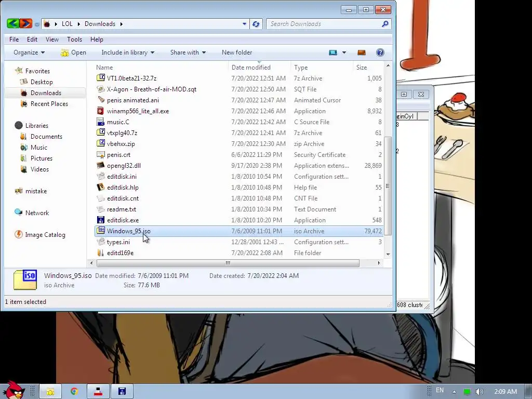
Task: Show hidden tray icons arrow
Action: click(454, 392)
